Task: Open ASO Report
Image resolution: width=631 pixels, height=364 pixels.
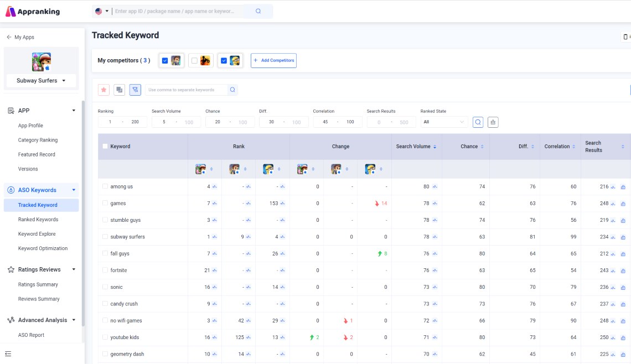Action: (x=32, y=335)
